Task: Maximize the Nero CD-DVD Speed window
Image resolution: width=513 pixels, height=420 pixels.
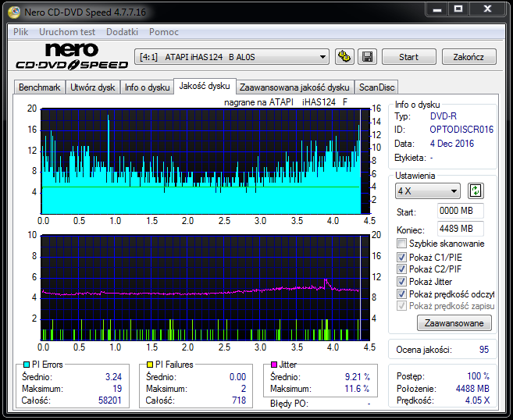Action: click(458, 9)
